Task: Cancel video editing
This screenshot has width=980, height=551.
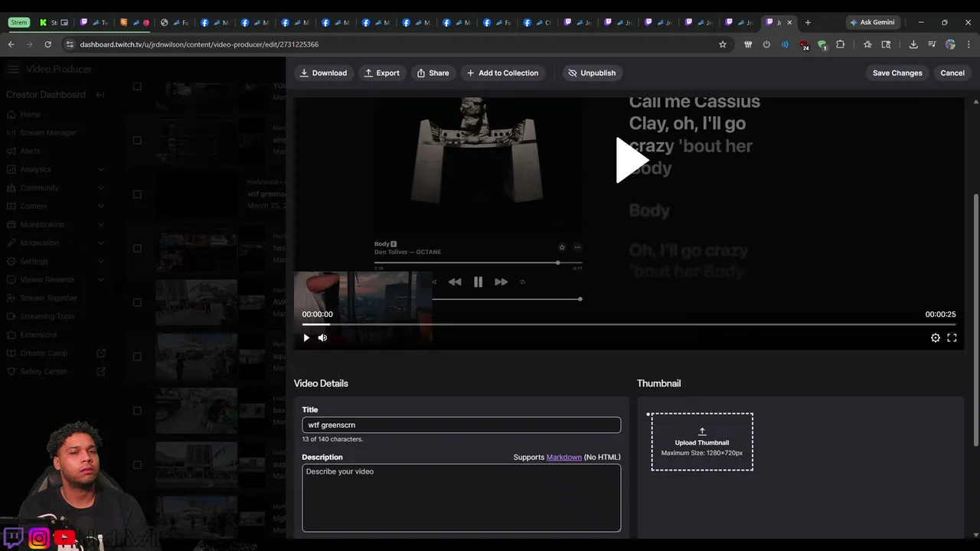Action: point(952,73)
